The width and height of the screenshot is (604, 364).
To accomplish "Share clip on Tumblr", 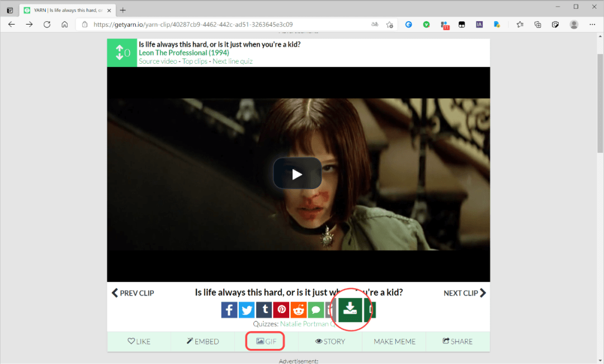I will (x=264, y=310).
